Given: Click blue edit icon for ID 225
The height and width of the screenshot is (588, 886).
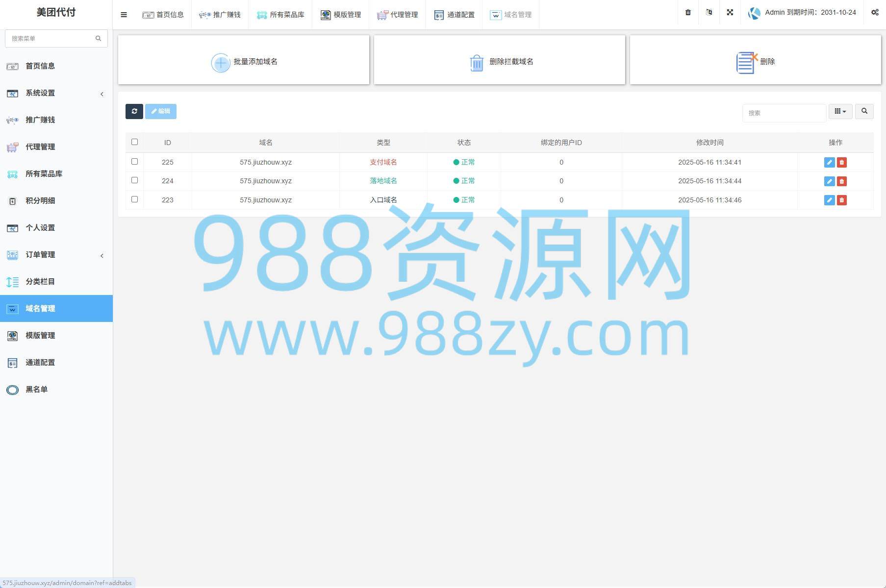Looking at the screenshot, I should pos(829,162).
